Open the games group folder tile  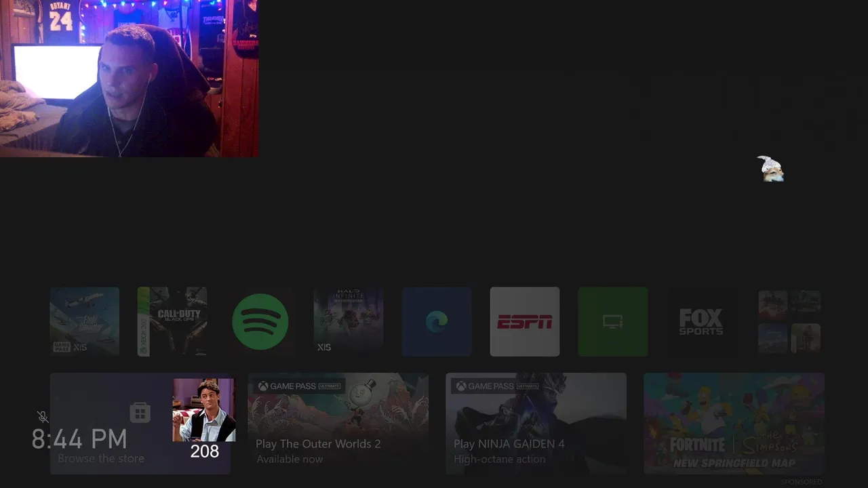point(789,321)
